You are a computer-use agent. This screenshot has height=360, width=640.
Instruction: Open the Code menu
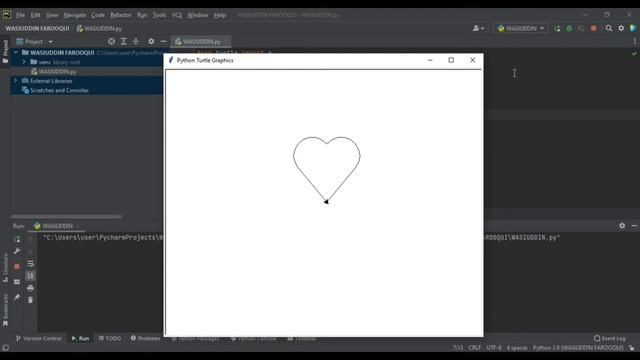point(98,15)
